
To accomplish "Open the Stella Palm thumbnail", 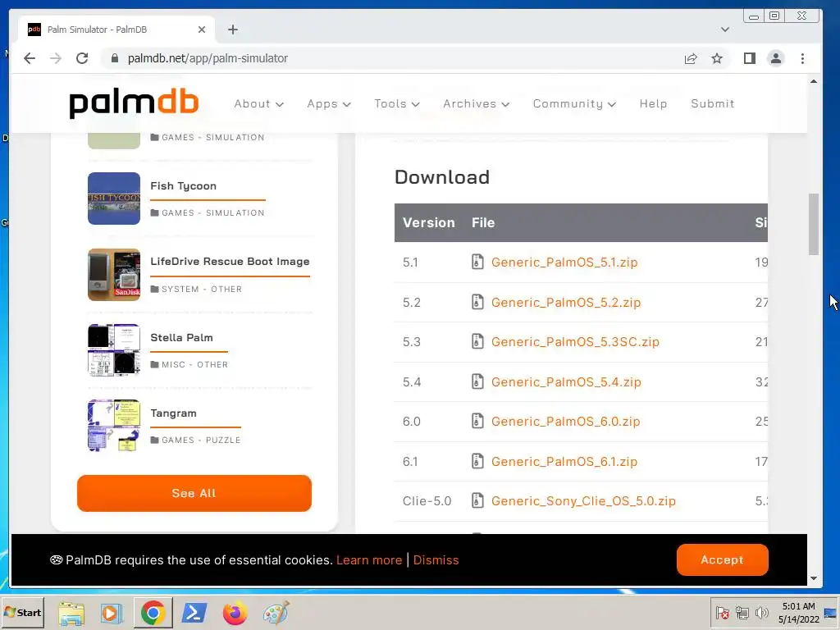I will click(x=114, y=350).
